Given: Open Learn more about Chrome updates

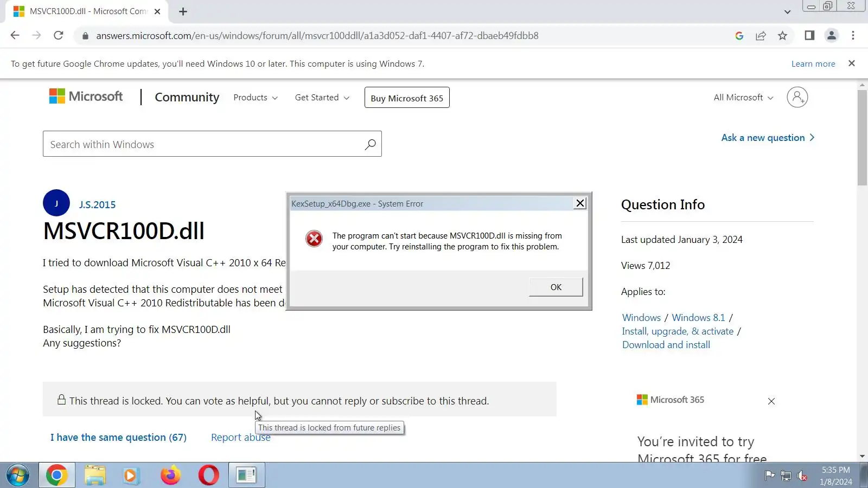Looking at the screenshot, I should (x=813, y=63).
